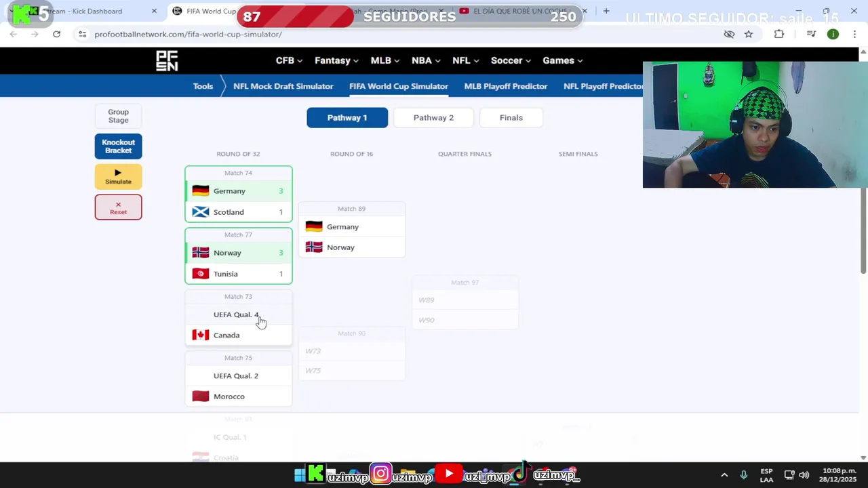
Task: Open network settings tray icon
Action: (789, 475)
